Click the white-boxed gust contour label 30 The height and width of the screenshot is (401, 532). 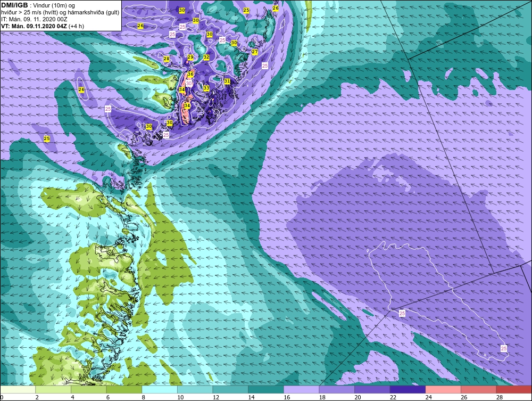(x=189, y=83)
